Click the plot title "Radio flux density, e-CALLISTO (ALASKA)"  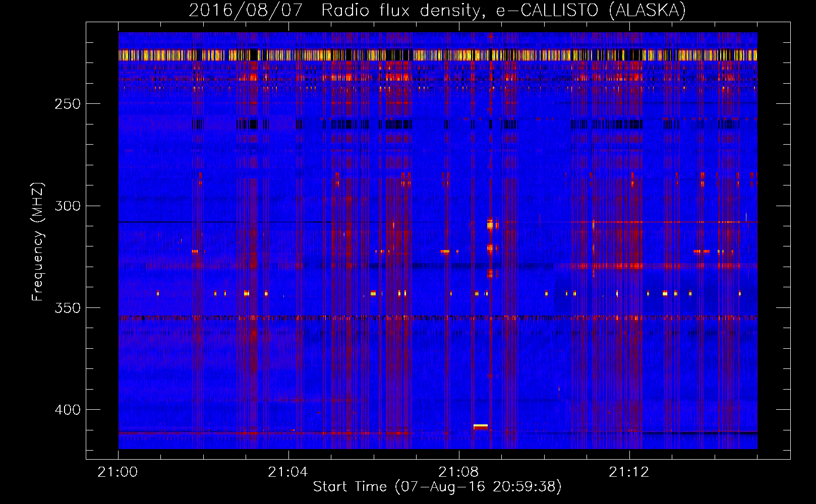[503, 10]
